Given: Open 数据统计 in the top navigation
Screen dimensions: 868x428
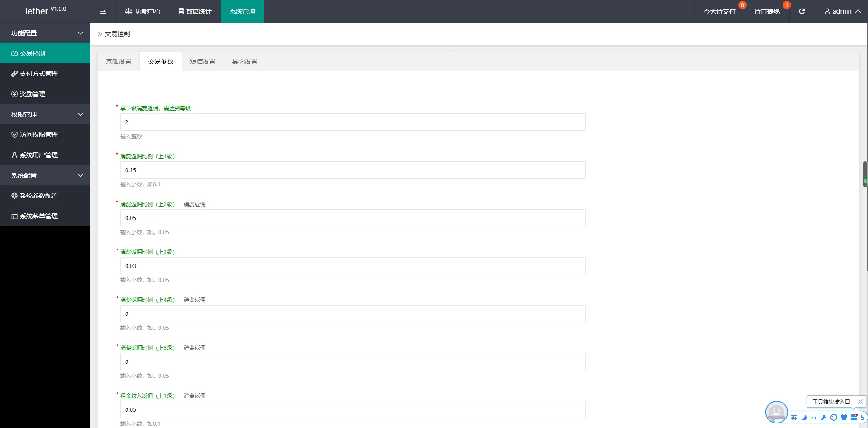Looking at the screenshot, I should pos(195,11).
